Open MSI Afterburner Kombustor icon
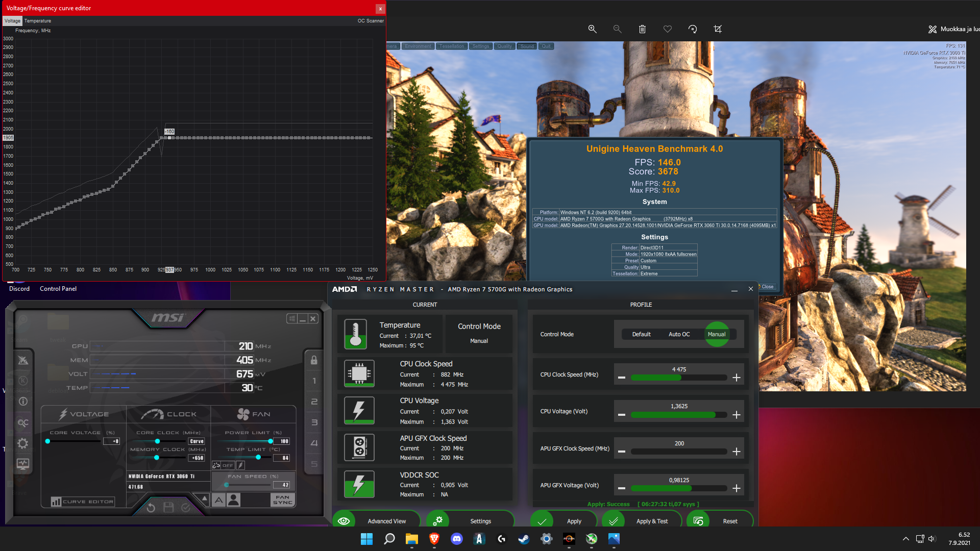Viewport: 980px width, 551px height. [x=22, y=360]
